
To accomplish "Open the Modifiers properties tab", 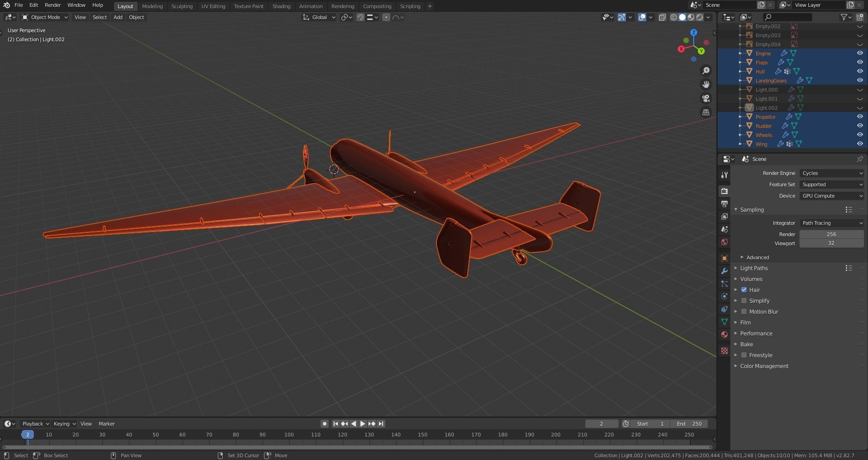I will coord(724,271).
